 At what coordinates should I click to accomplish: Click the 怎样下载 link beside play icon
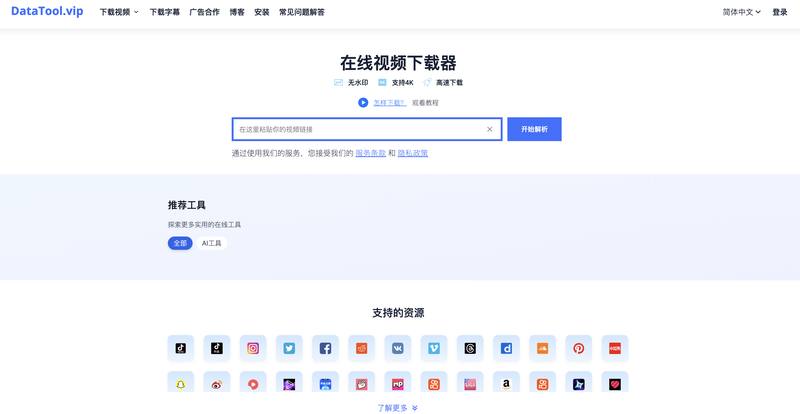coord(390,103)
